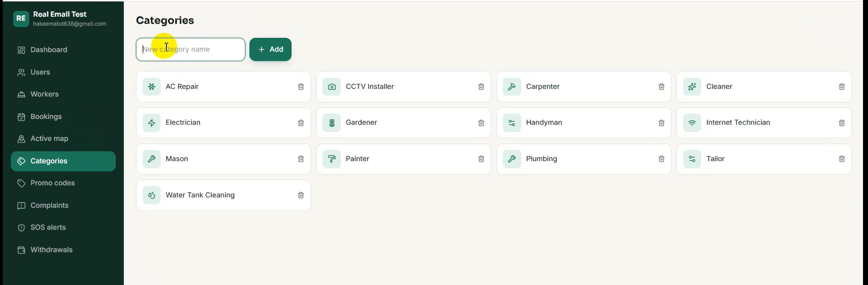Viewport: 868px width, 285px height.
Task: Open the Real Email Test account header
Action: (x=60, y=19)
